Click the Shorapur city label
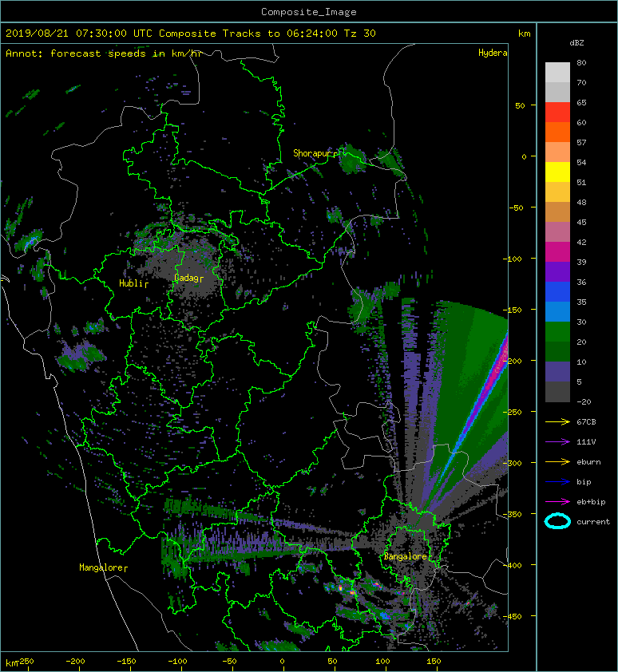618x672 pixels. (313, 153)
